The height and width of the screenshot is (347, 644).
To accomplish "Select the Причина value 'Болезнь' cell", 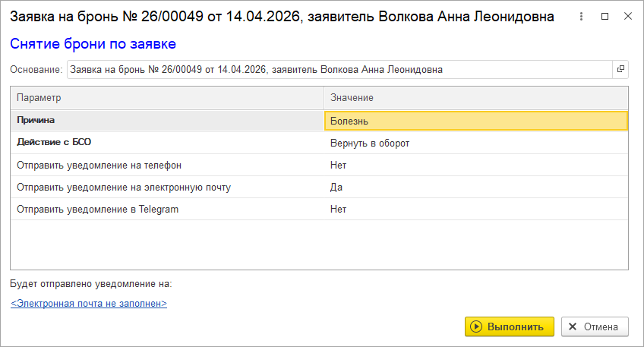I will click(475, 121).
